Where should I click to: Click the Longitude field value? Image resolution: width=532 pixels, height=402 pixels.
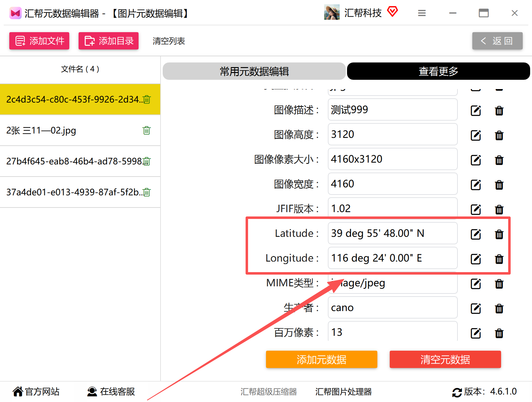393,258
